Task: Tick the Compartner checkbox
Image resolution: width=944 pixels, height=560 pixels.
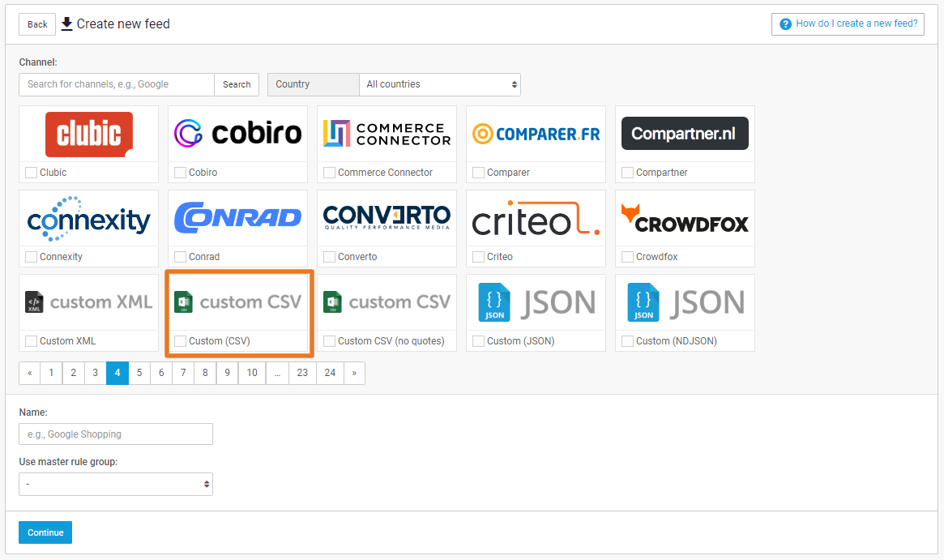Action: point(627,173)
